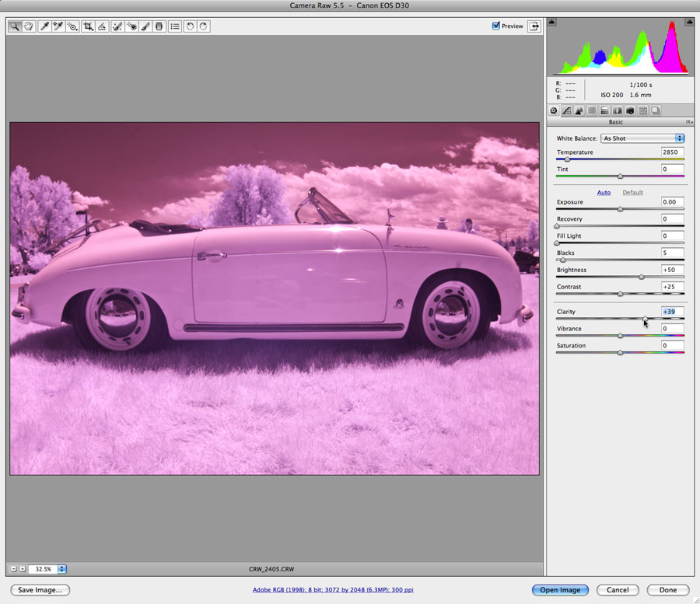The image size is (700, 604).
Task: Open the White Balance dropdown
Action: coord(642,138)
